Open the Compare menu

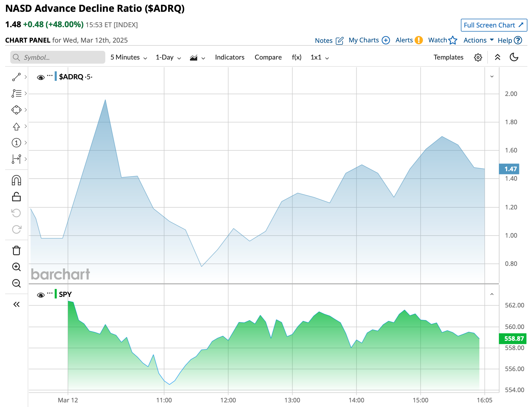(268, 57)
